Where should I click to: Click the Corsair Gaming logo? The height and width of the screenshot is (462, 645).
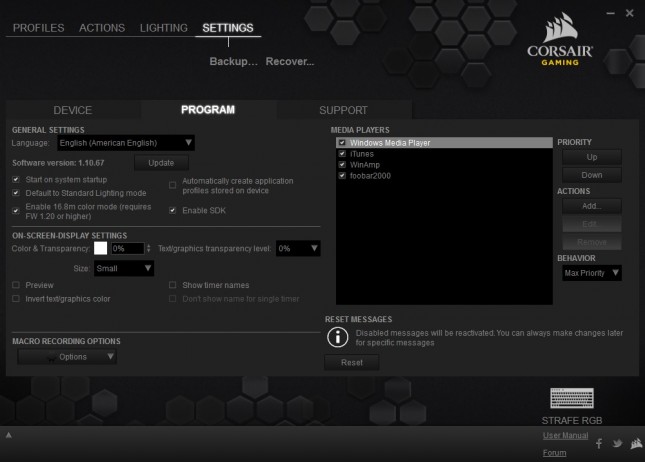pyautogui.click(x=560, y=39)
